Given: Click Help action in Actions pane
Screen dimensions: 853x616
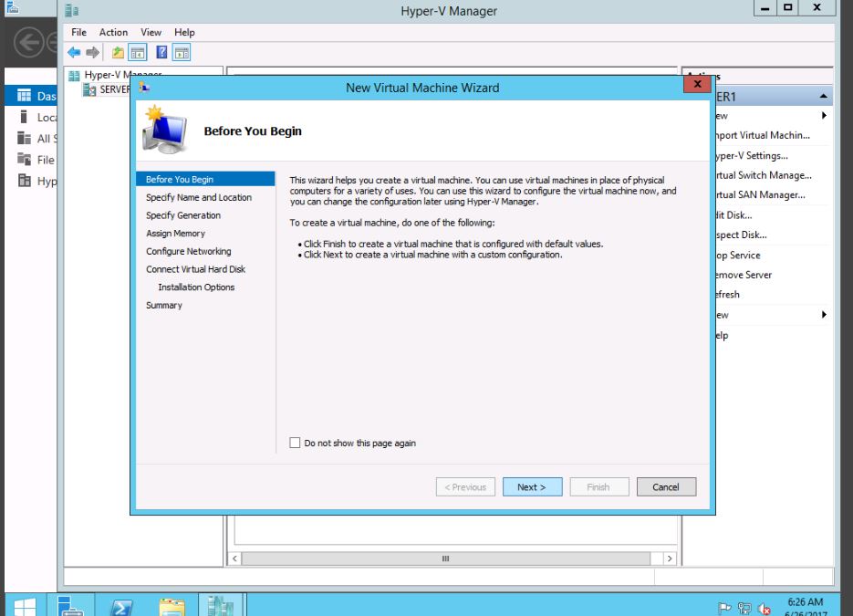Looking at the screenshot, I should point(722,335).
